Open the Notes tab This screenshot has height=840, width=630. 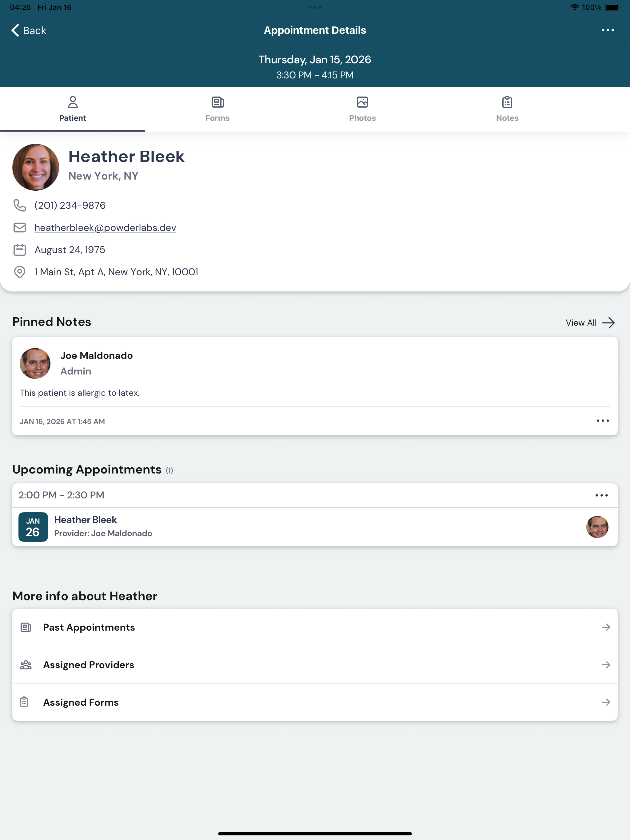coord(507,109)
